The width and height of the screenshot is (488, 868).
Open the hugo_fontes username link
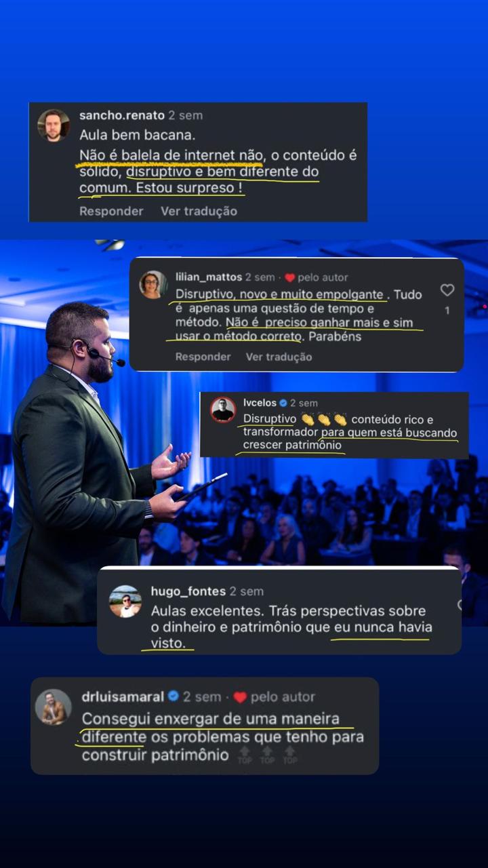pyautogui.click(x=188, y=591)
